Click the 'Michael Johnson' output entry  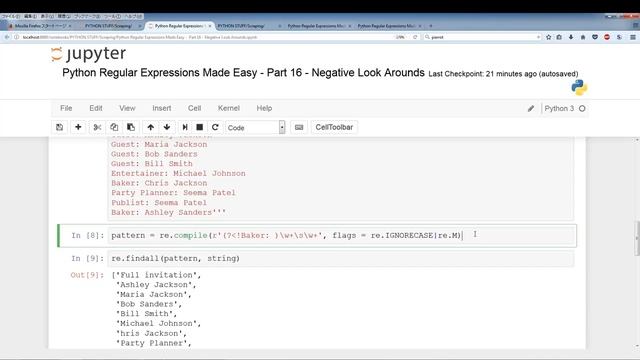click(x=158, y=324)
